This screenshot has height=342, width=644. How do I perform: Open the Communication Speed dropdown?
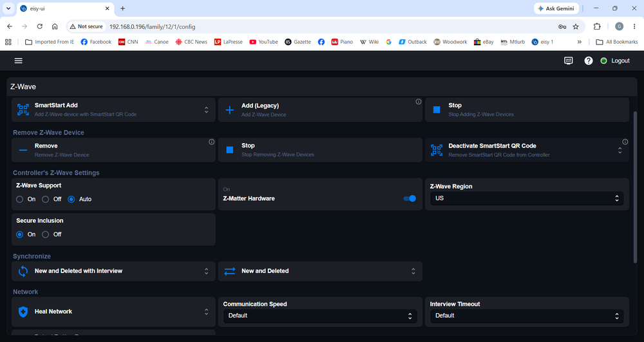320,316
